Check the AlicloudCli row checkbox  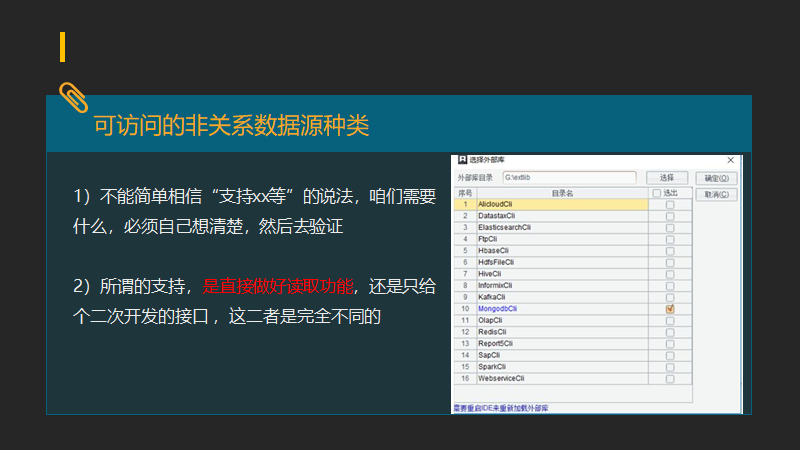pos(670,205)
